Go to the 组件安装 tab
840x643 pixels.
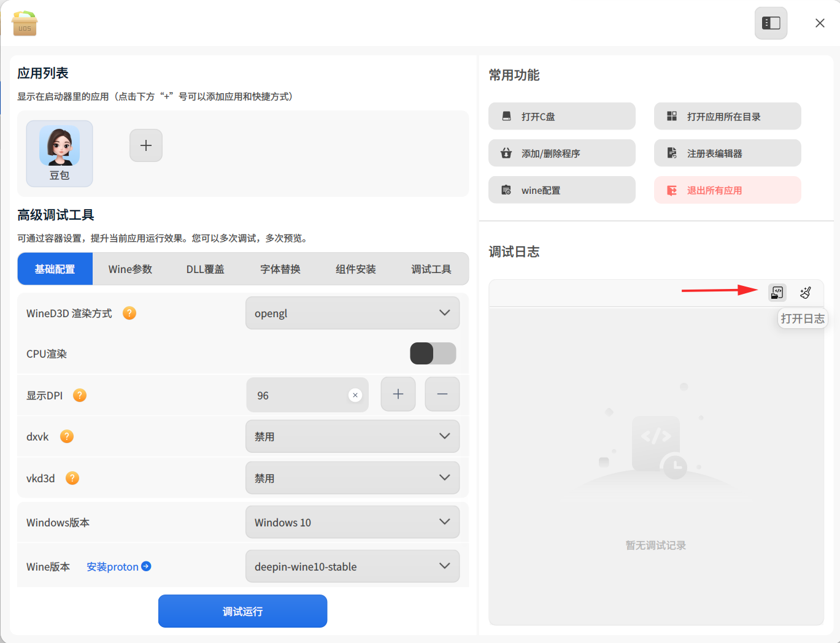[x=356, y=269]
